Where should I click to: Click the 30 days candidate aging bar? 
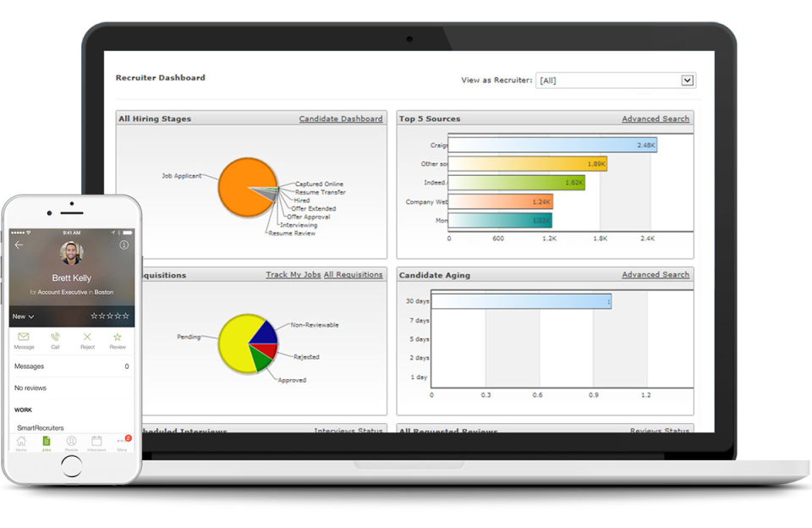point(521,301)
